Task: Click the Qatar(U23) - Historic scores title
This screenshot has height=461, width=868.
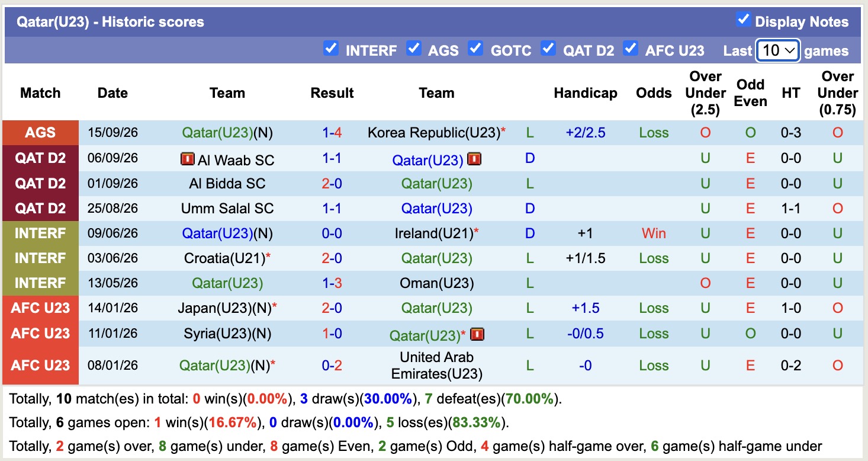Action: point(110,22)
